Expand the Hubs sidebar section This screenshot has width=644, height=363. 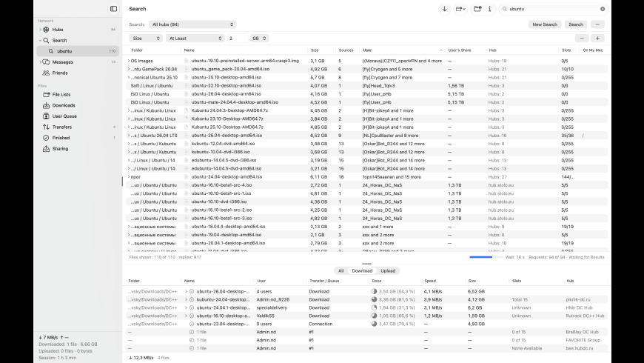[x=40, y=30]
